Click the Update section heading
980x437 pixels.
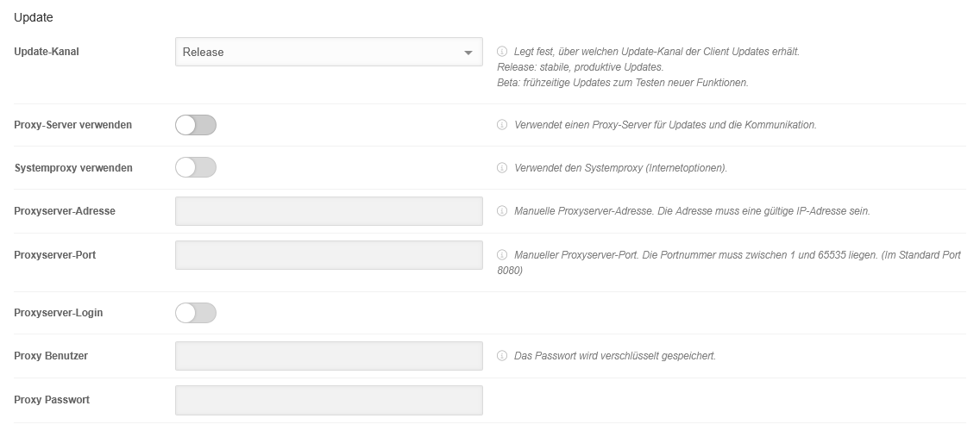pyautogui.click(x=34, y=16)
